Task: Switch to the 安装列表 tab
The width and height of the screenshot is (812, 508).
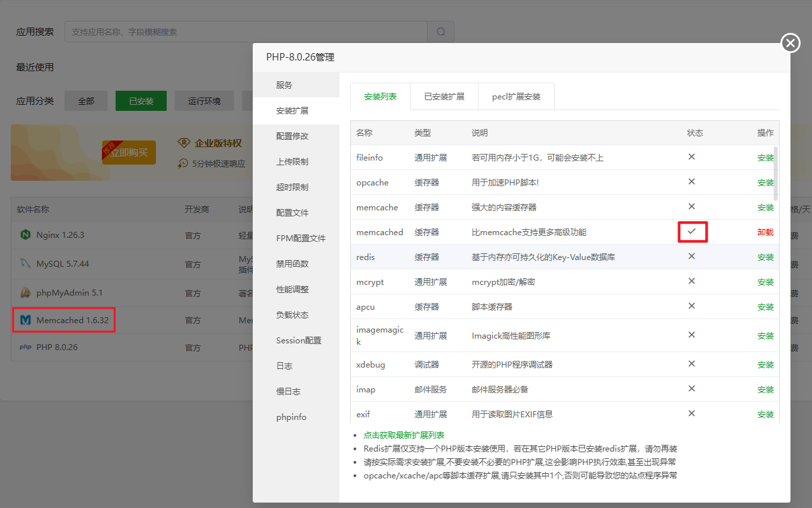Action: point(380,97)
